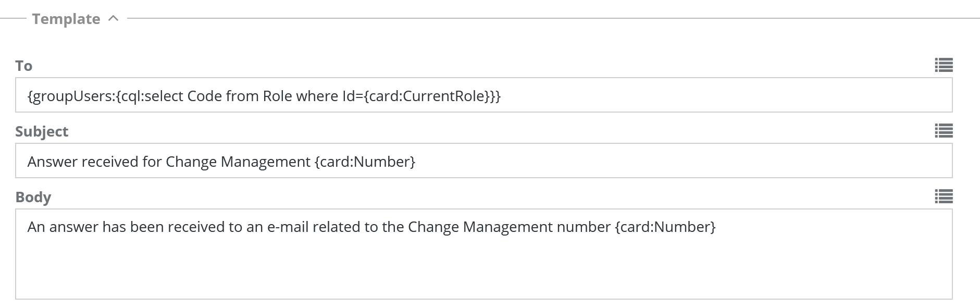The width and height of the screenshot is (980, 308).
Task: Place cursor on {card:CurrentRole} in To field
Action: [430, 96]
